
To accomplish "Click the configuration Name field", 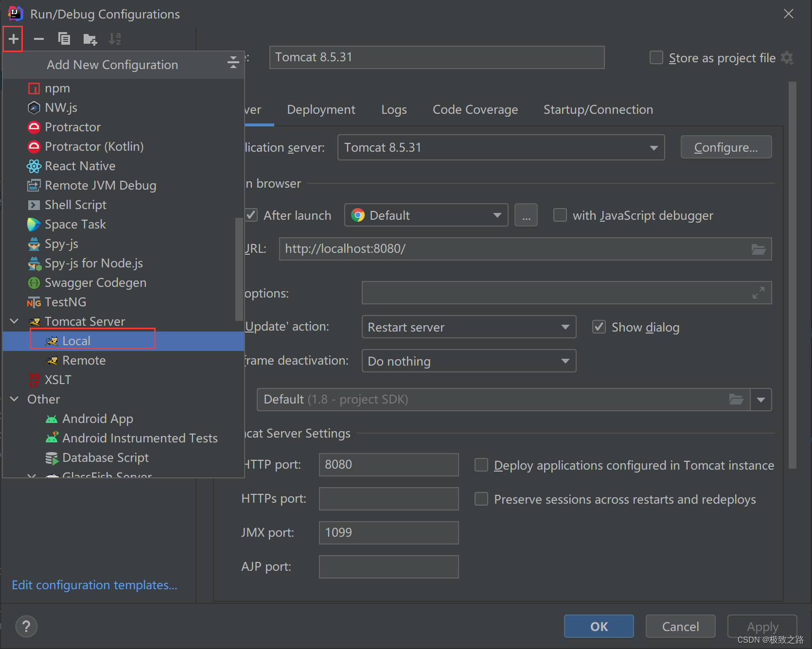I will click(x=437, y=57).
